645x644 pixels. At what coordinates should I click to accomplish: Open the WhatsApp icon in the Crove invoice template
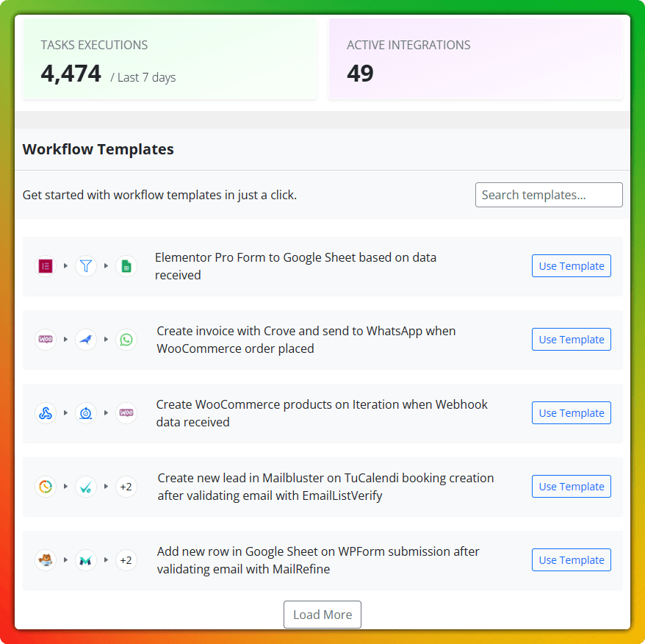pos(126,340)
